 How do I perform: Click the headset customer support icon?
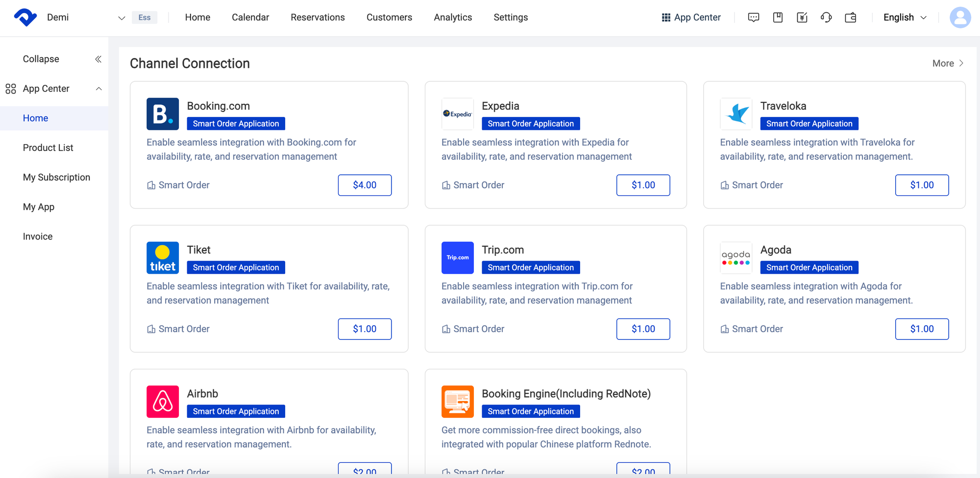coord(826,18)
